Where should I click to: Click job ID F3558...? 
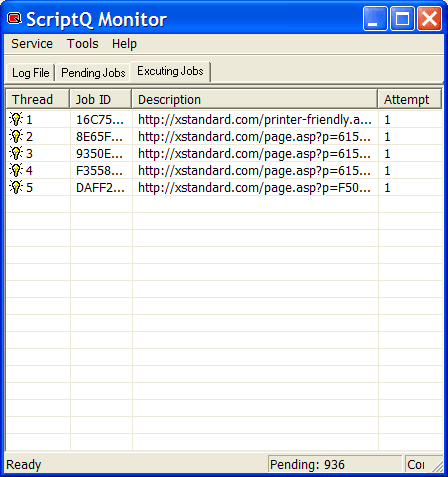[100, 171]
